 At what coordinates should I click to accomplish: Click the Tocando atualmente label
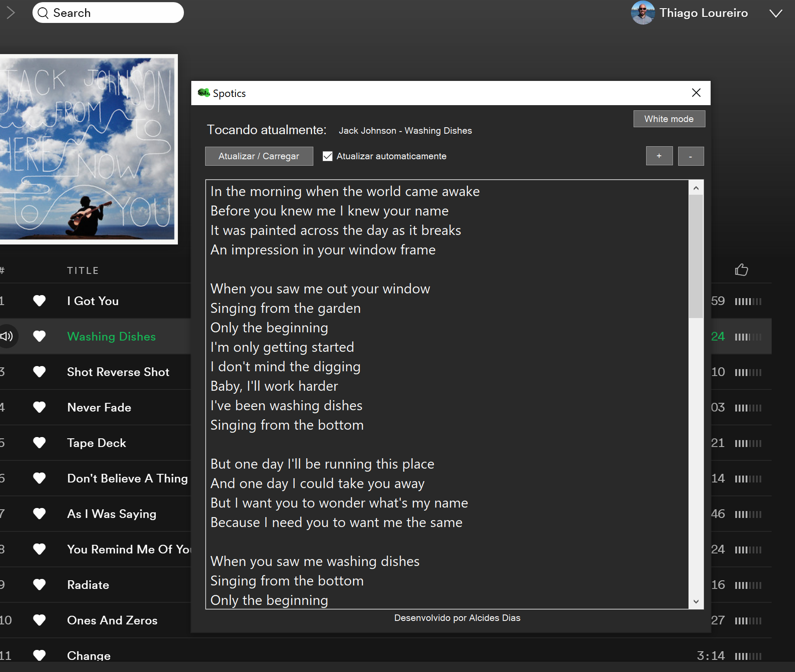[x=267, y=130]
